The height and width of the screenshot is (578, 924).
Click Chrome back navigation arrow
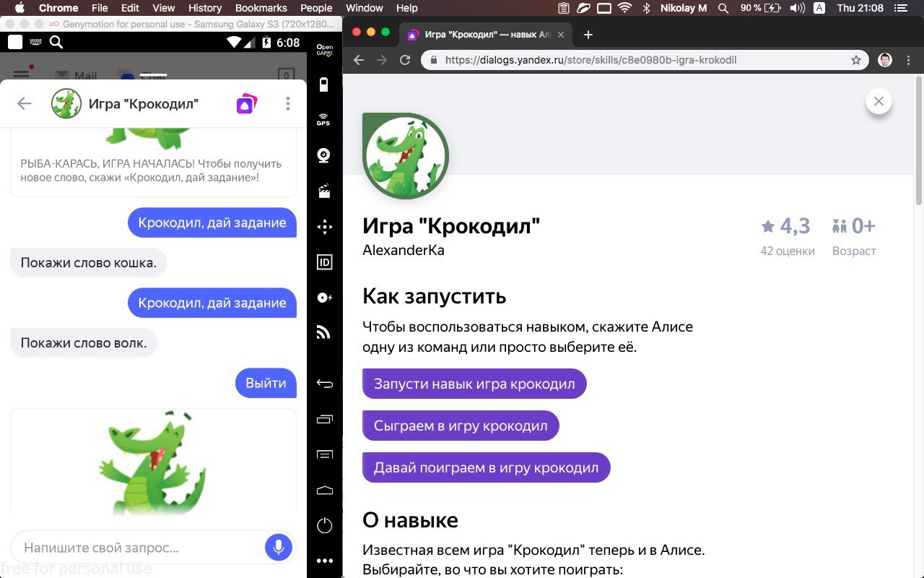(358, 60)
